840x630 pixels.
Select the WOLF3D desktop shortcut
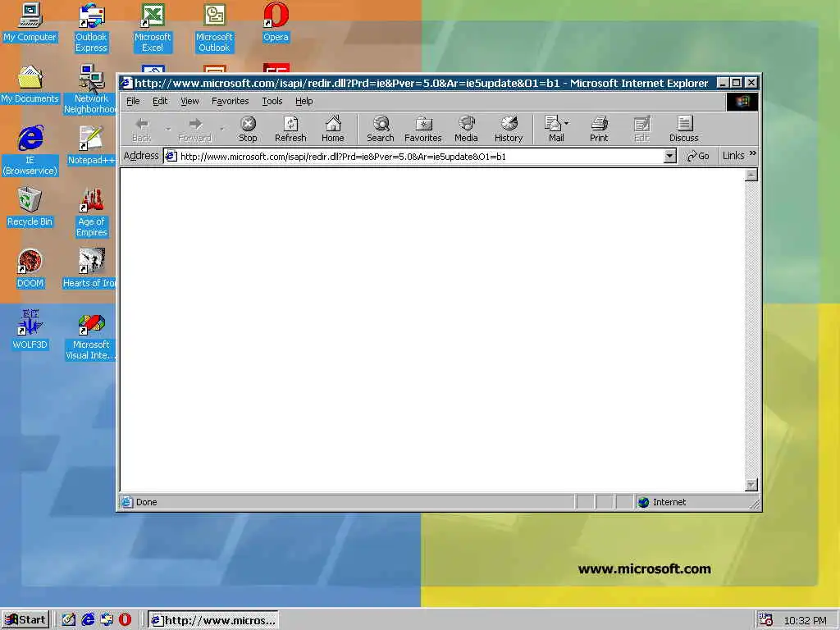30,330
